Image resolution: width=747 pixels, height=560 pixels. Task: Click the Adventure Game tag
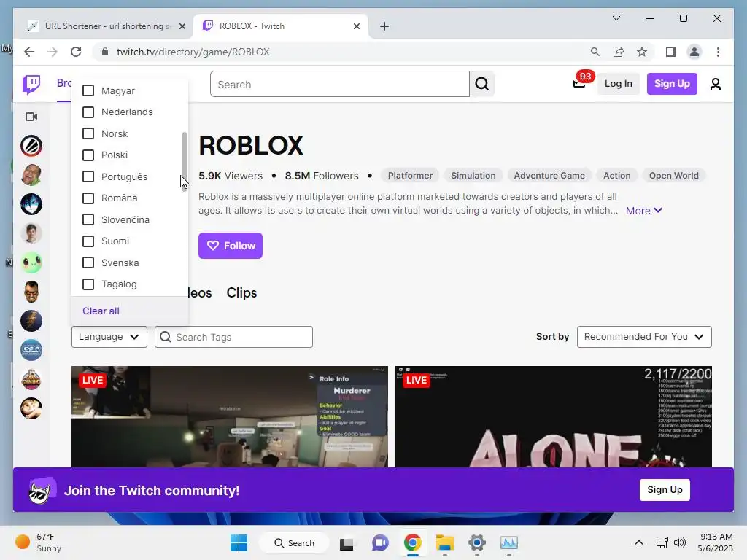click(549, 176)
